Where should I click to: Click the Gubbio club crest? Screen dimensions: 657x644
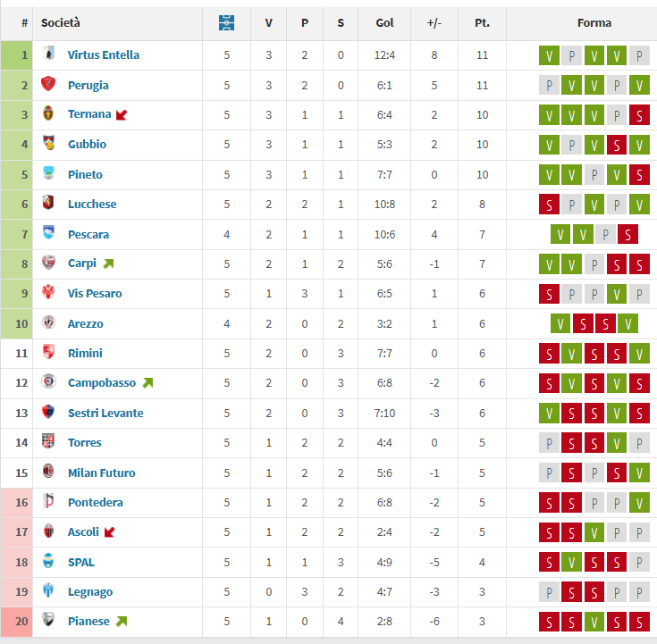point(48,143)
